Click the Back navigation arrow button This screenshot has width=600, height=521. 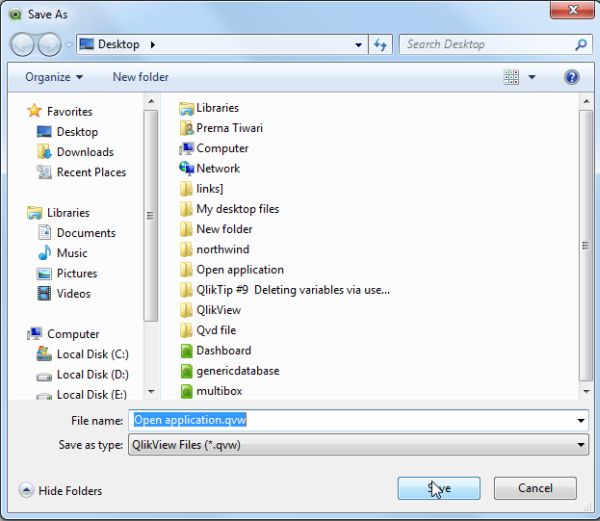pyautogui.click(x=22, y=44)
